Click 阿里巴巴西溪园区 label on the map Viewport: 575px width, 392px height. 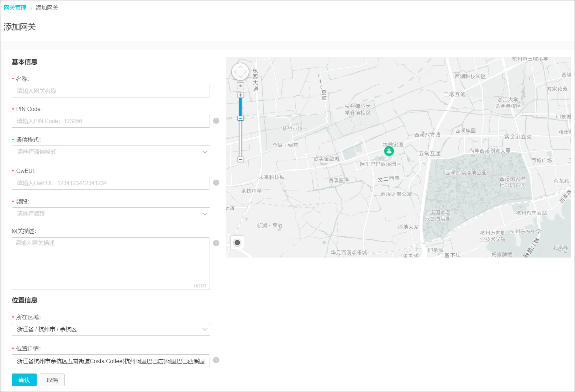pyautogui.click(x=381, y=164)
